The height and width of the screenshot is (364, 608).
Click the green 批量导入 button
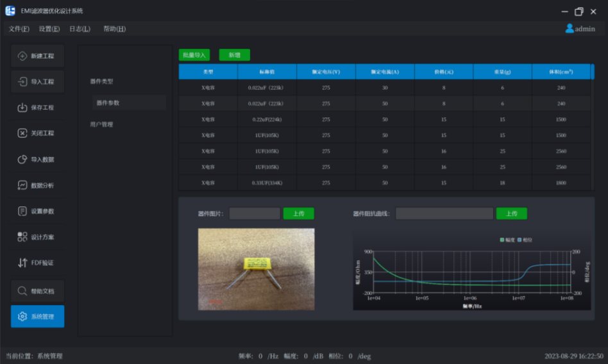click(x=194, y=55)
